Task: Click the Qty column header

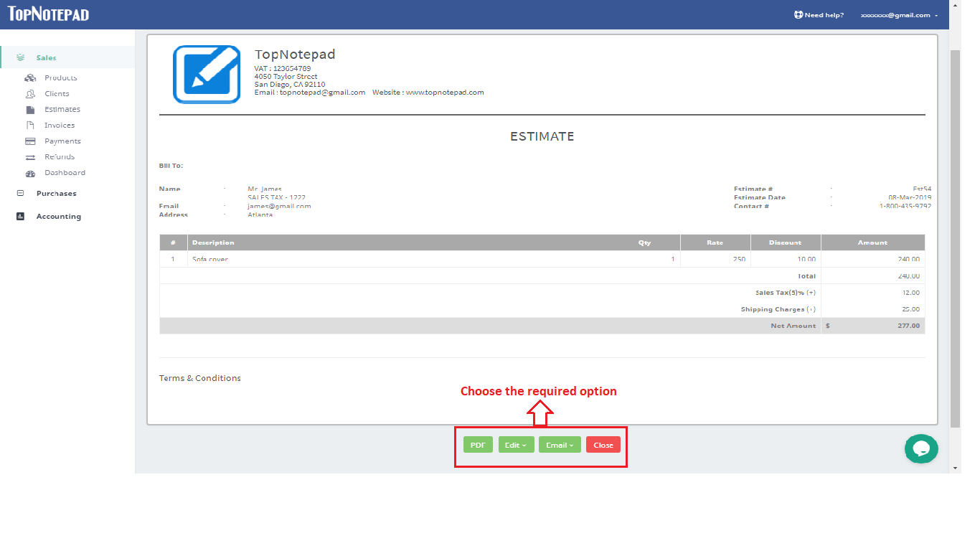Action: tap(645, 242)
